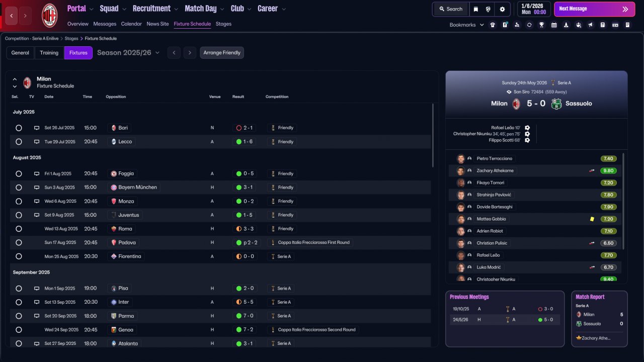
Task: Expand the Recruitment menu dropdown
Action: 176,9
